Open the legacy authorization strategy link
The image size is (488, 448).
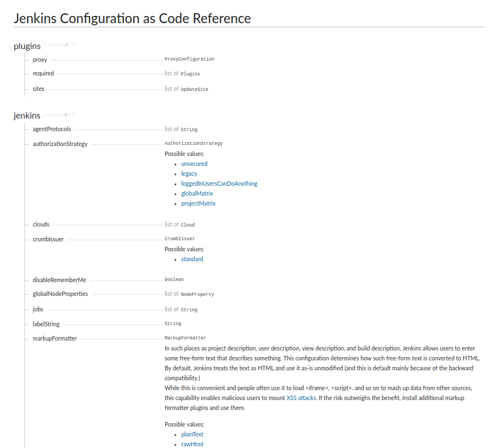pos(189,174)
